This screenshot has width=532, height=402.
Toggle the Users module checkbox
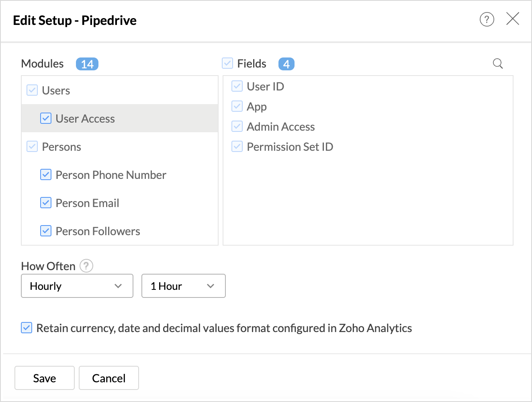pos(32,90)
